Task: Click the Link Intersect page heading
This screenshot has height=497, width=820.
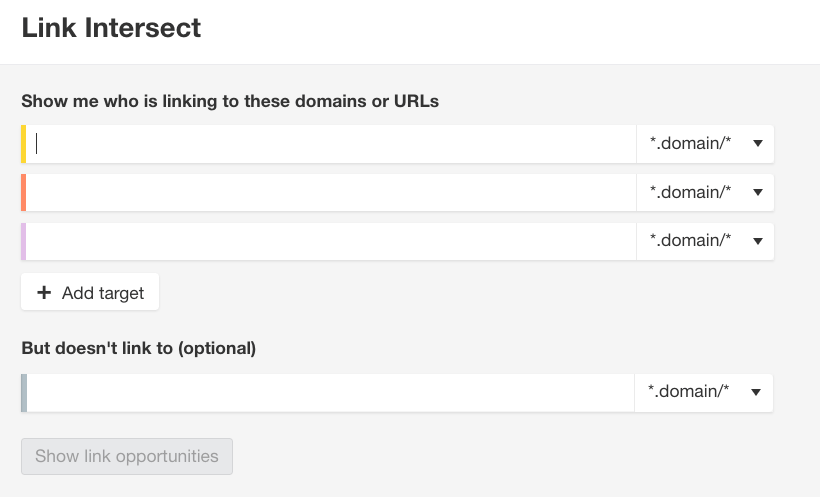Action: pos(111,28)
